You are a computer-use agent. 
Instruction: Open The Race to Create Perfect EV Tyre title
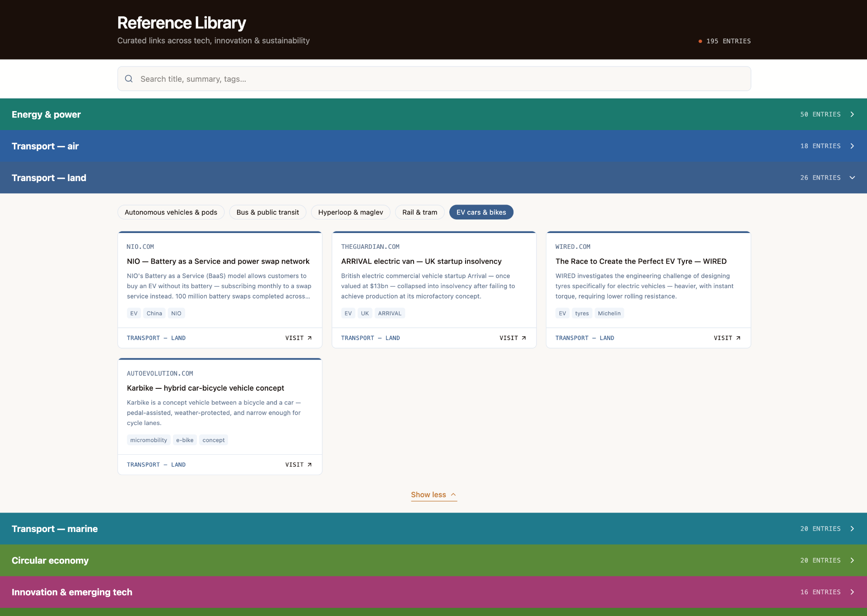pyautogui.click(x=641, y=261)
